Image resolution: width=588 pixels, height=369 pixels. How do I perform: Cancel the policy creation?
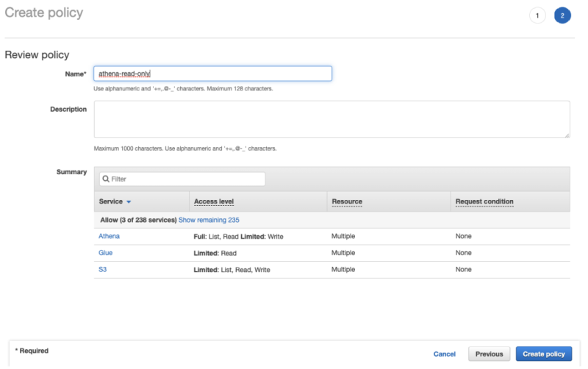tap(445, 354)
